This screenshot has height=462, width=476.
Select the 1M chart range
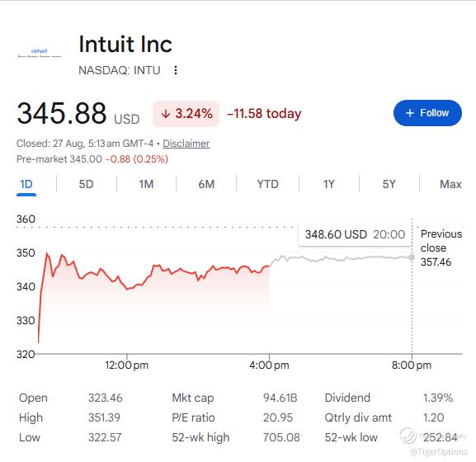146,184
